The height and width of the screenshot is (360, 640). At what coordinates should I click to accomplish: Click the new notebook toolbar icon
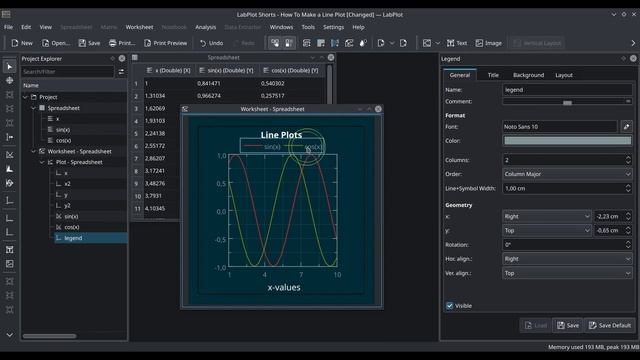(x=363, y=43)
